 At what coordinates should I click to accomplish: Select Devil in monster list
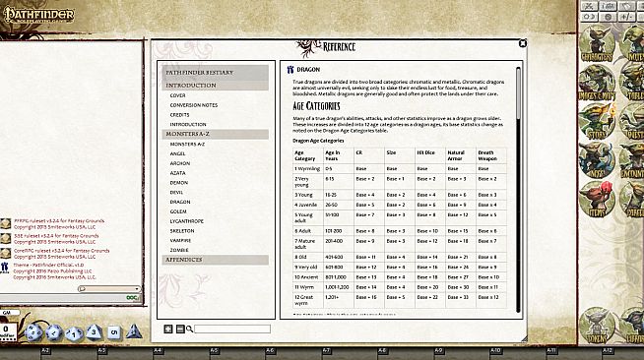point(176,193)
